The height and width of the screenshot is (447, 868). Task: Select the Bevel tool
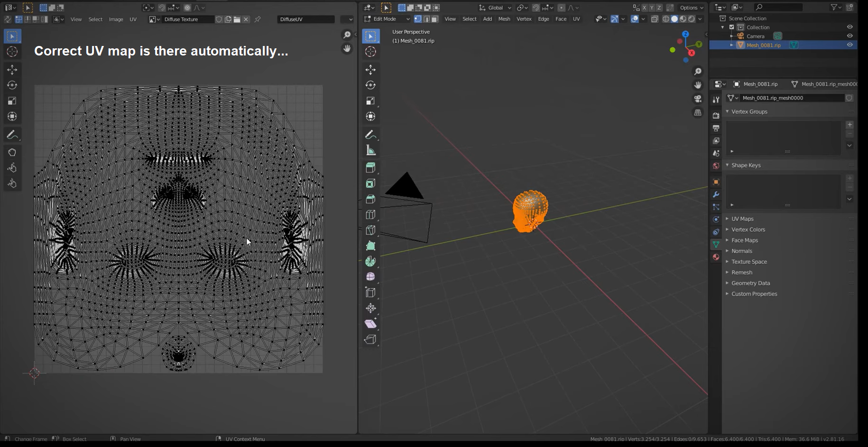[370, 199]
